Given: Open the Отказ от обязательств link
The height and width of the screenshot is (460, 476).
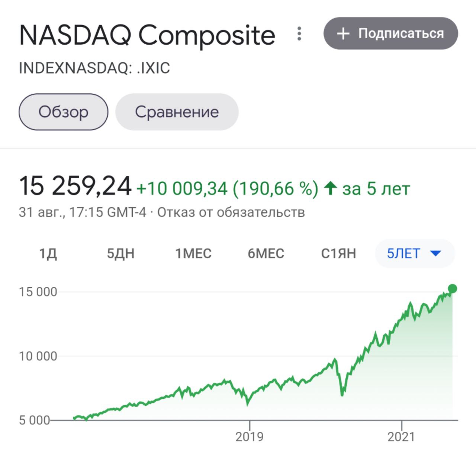Looking at the screenshot, I should click(x=231, y=213).
